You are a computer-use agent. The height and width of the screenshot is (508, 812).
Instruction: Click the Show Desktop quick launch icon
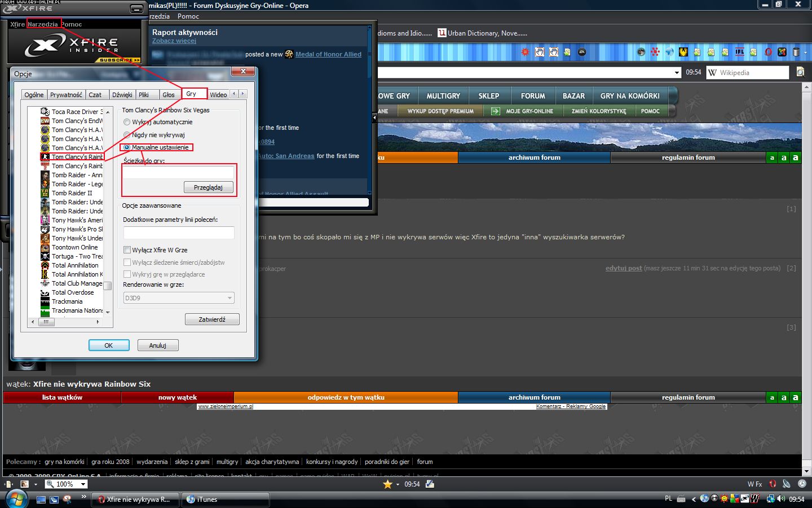tap(41, 500)
